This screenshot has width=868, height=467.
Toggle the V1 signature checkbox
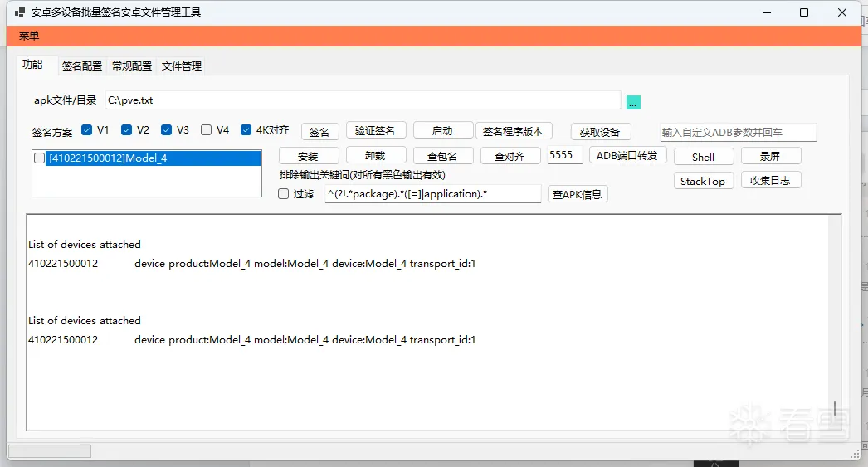86,130
